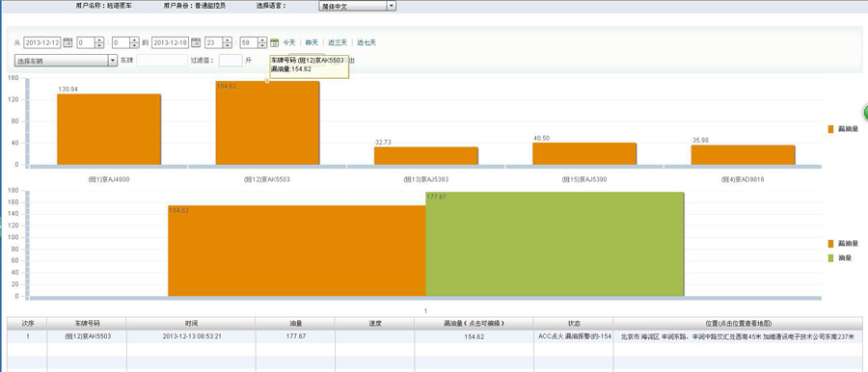
Task: Open the 简体中文 language dropdown
Action: point(392,6)
